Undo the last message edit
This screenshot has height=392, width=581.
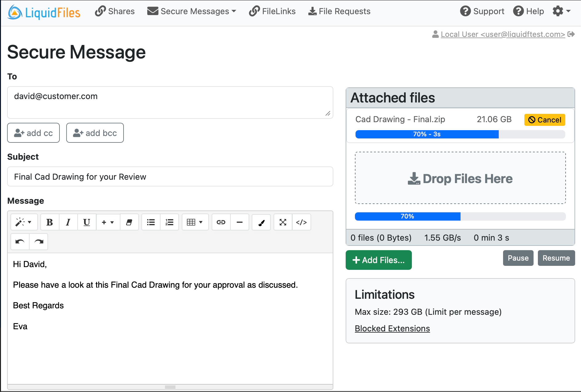click(19, 242)
